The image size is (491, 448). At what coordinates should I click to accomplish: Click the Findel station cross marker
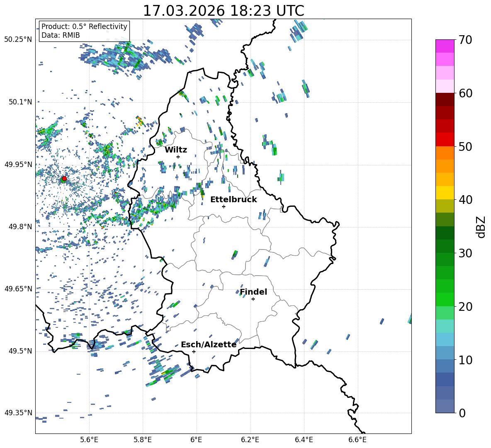253,299
